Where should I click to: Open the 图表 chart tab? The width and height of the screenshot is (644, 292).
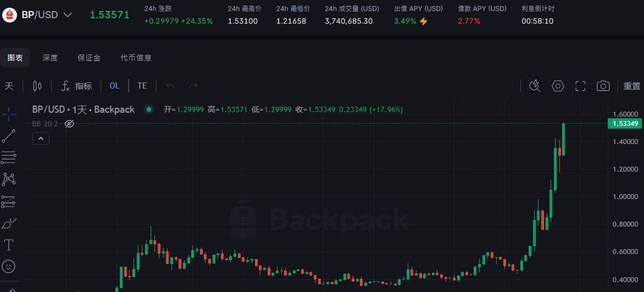coord(15,58)
